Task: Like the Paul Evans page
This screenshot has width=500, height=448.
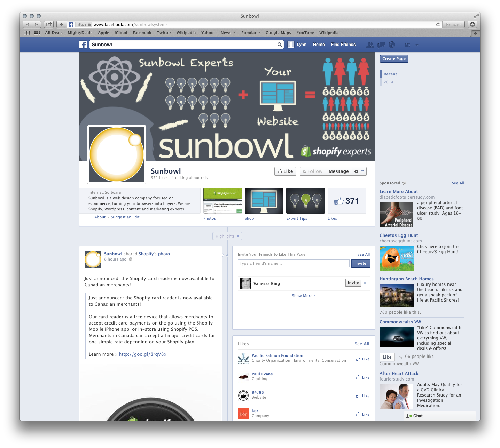Action: pyautogui.click(x=362, y=377)
